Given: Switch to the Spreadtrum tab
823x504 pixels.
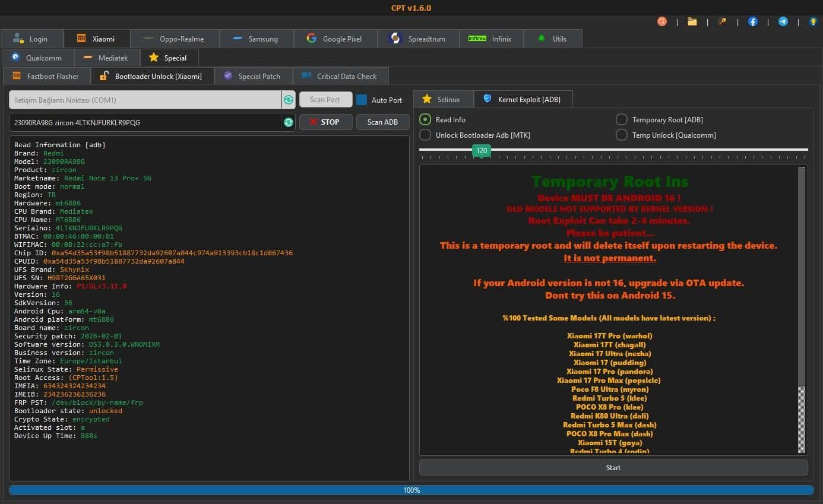Looking at the screenshot, I should click(x=419, y=39).
